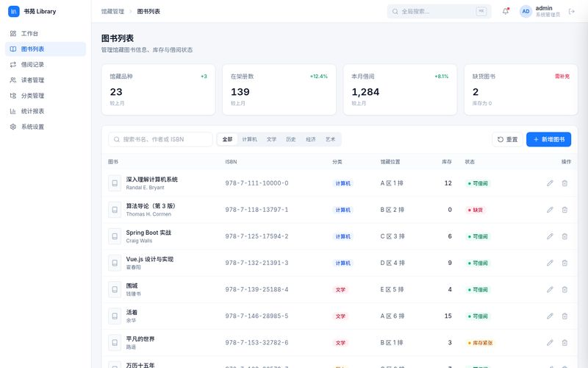Click the 馆藏管理 breadcrumb link
This screenshot has width=588, height=368.
pos(112,12)
